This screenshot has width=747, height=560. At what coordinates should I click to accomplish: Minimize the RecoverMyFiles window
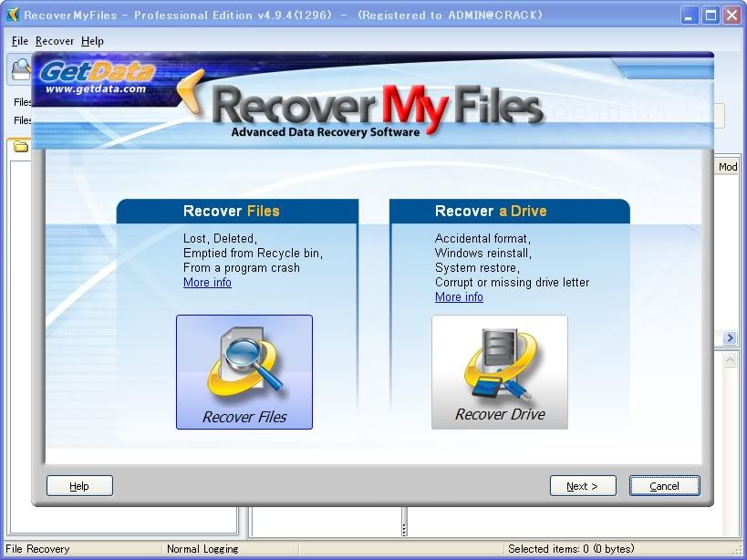click(x=689, y=16)
